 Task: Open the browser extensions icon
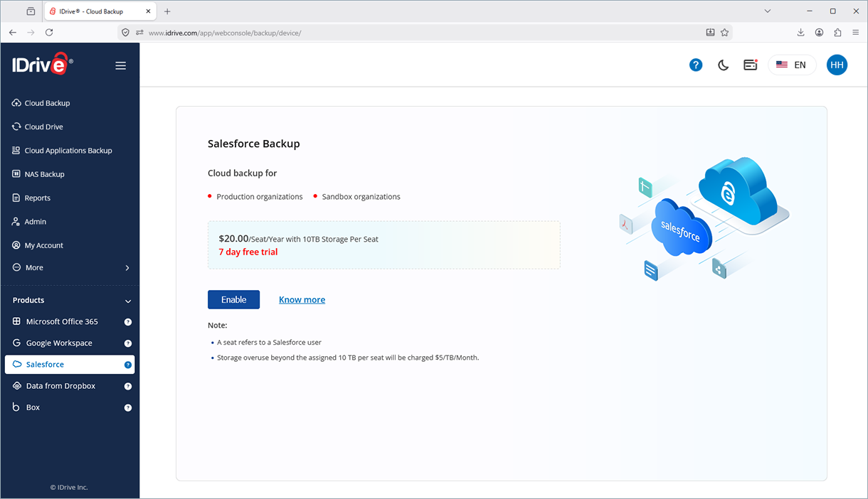pos(837,33)
